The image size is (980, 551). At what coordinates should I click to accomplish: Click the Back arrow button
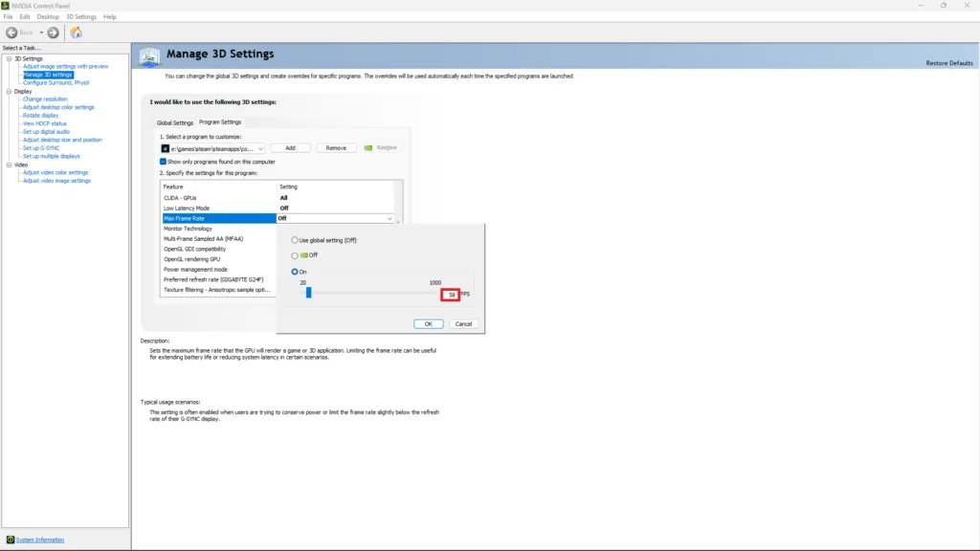coord(12,33)
